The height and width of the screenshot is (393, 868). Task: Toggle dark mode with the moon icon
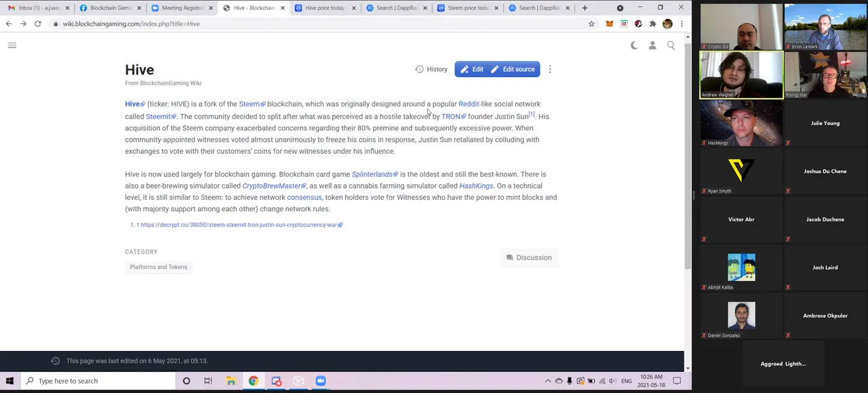coord(634,45)
